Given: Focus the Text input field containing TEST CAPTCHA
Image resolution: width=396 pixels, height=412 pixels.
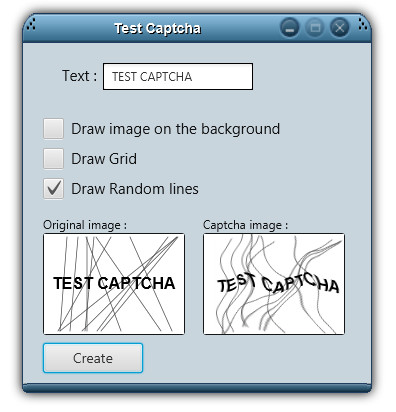Looking at the screenshot, I should [178, 76].
